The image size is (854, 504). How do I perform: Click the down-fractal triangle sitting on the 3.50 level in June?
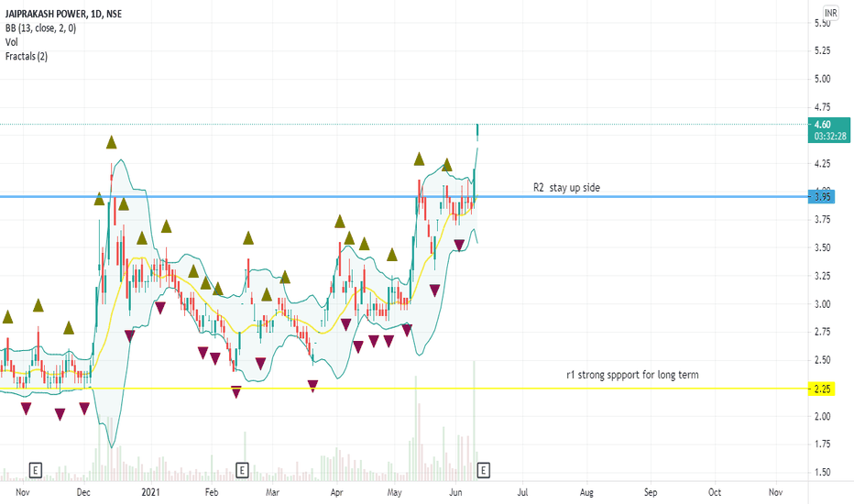(x=459, y=246)
